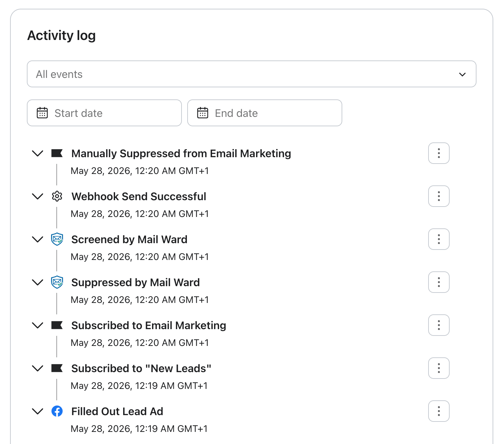Viewport: 504px width, 444px height.
Task: Click flag icon beside Subscribed to "New Leads"
Action: (x=57, y=368)
